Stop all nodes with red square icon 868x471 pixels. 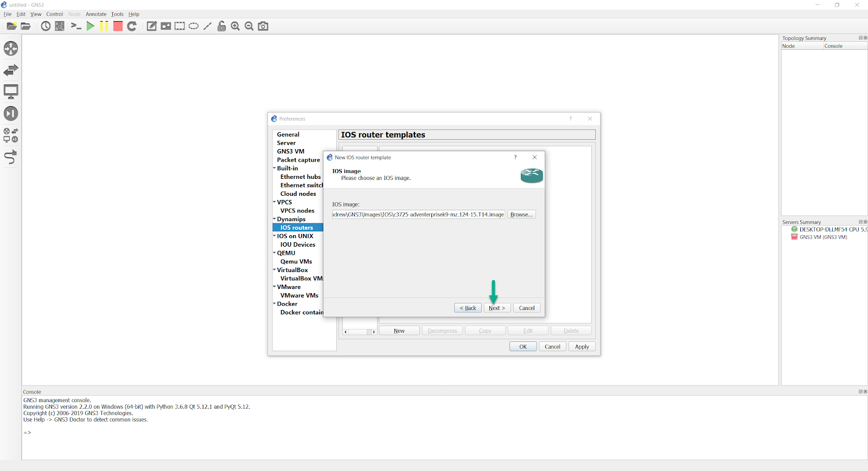tap(118, 26)
